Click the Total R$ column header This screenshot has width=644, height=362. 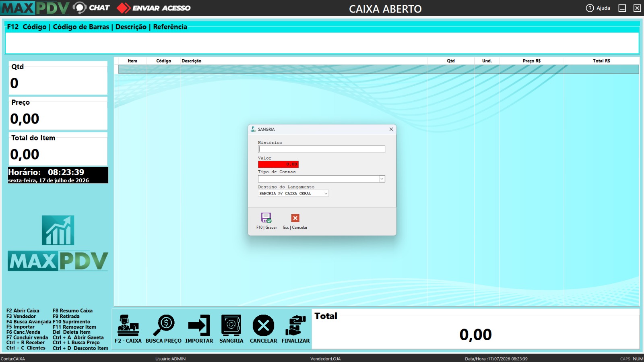[601, 61]
